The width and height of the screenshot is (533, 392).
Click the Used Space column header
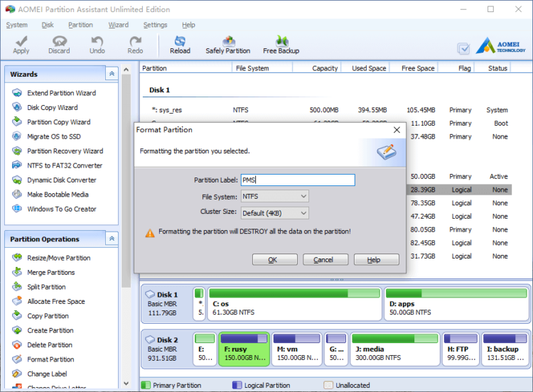click(x=365, y=68)
